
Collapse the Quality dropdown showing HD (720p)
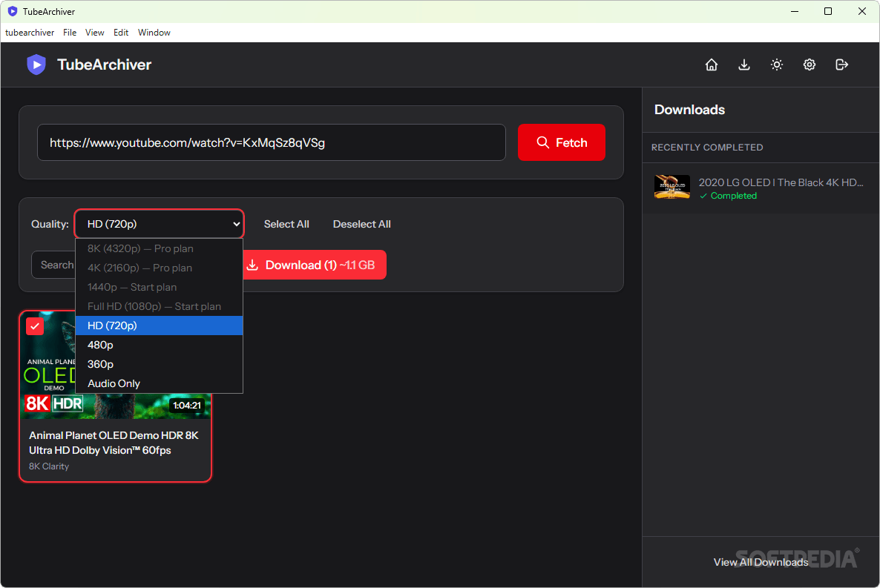[x=159, y=224]
